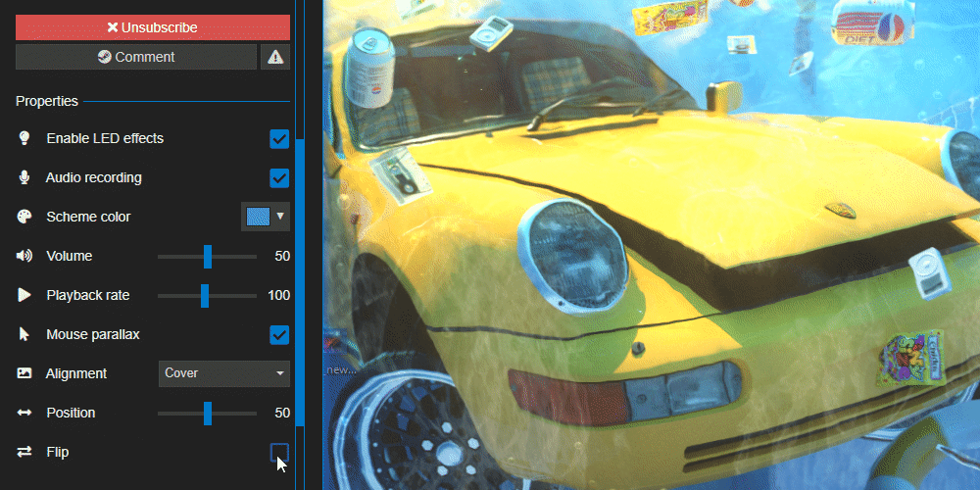Click the cursor icon beside Mouse parallax

(x=24, y=334)
